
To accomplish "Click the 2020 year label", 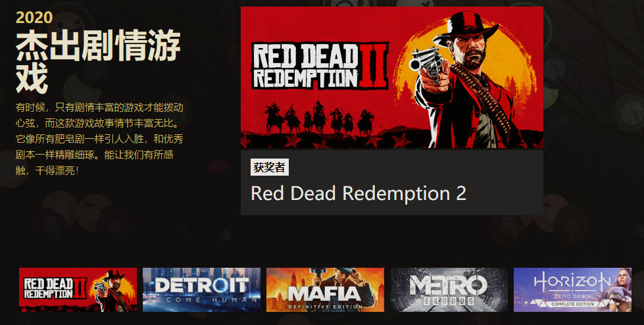I will click(34, 17).
